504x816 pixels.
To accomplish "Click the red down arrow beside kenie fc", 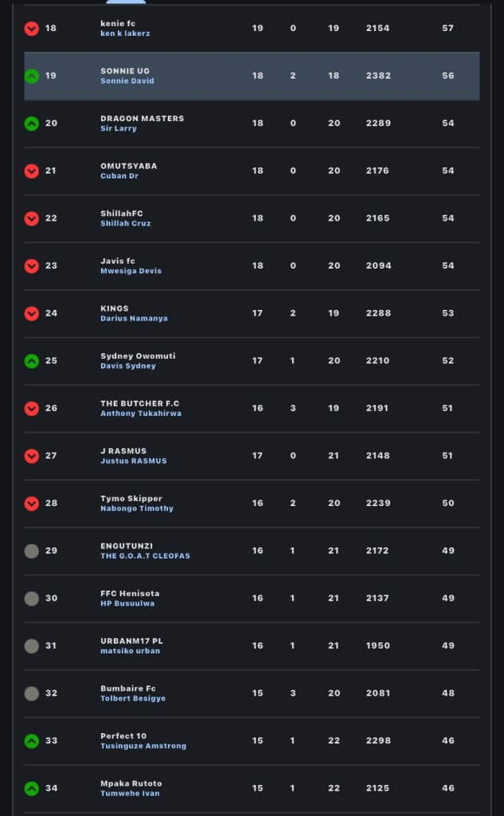I will point(32,29).
